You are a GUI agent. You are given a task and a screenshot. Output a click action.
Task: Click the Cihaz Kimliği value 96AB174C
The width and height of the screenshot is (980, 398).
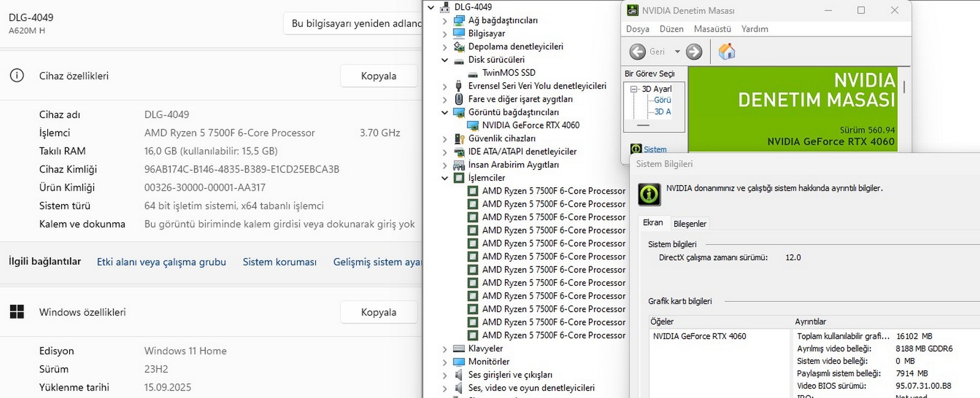tap(242, 169)
